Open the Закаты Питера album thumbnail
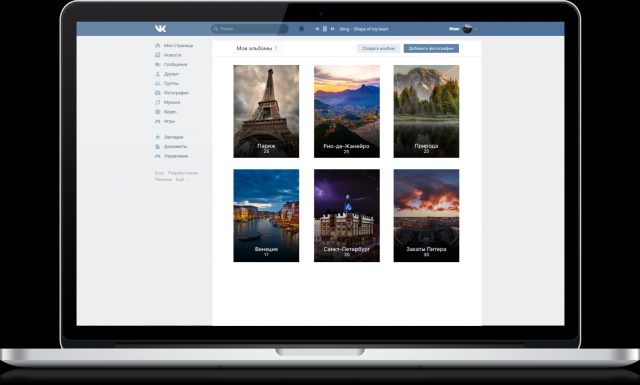640x385 pixels. point(426,216)
